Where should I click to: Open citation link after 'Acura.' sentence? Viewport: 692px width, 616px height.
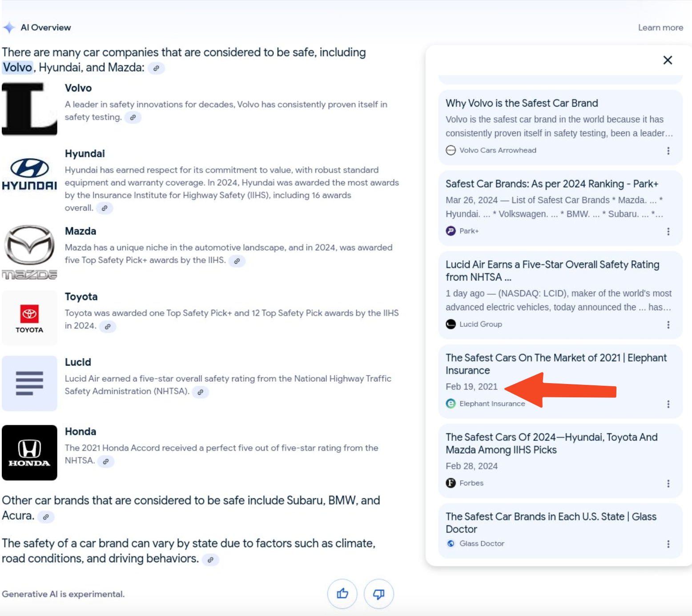pyautogui.click(x=46, y=517)
